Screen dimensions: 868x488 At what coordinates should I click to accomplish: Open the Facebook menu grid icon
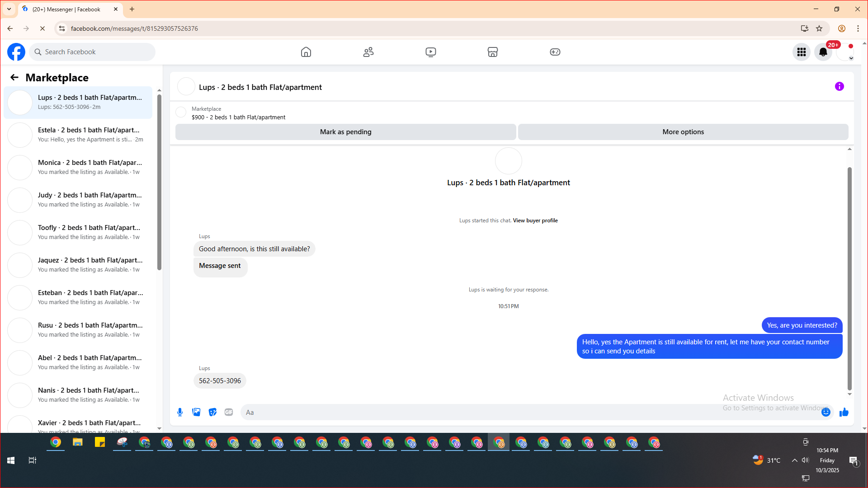coord(802,52)
